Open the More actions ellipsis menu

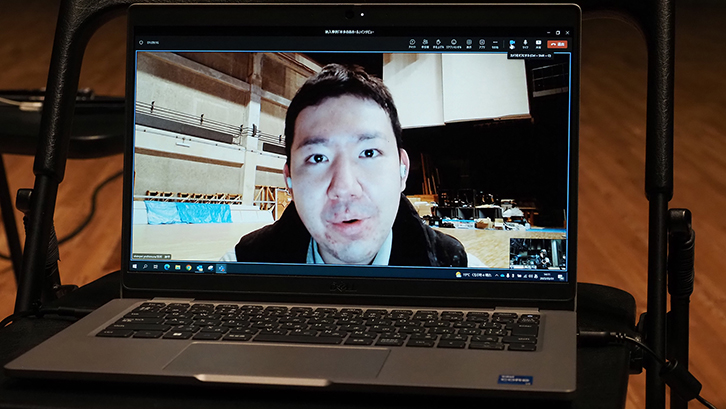[495, 43]
